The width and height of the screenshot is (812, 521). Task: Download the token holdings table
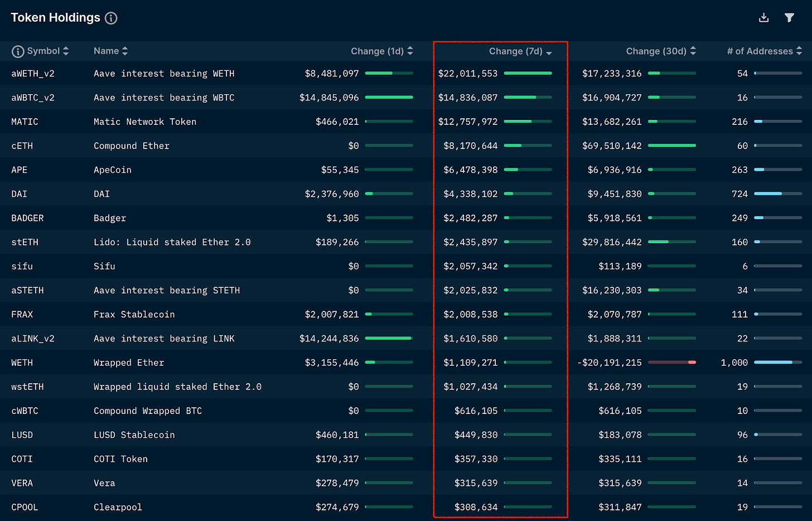tap(764, 18)
